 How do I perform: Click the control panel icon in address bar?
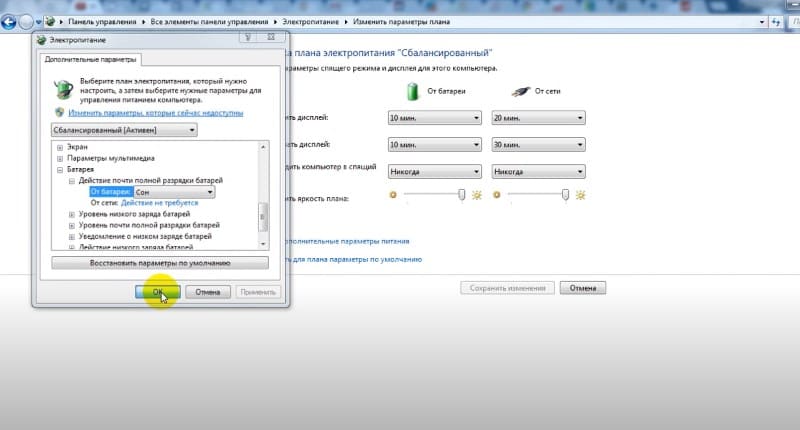49,20
